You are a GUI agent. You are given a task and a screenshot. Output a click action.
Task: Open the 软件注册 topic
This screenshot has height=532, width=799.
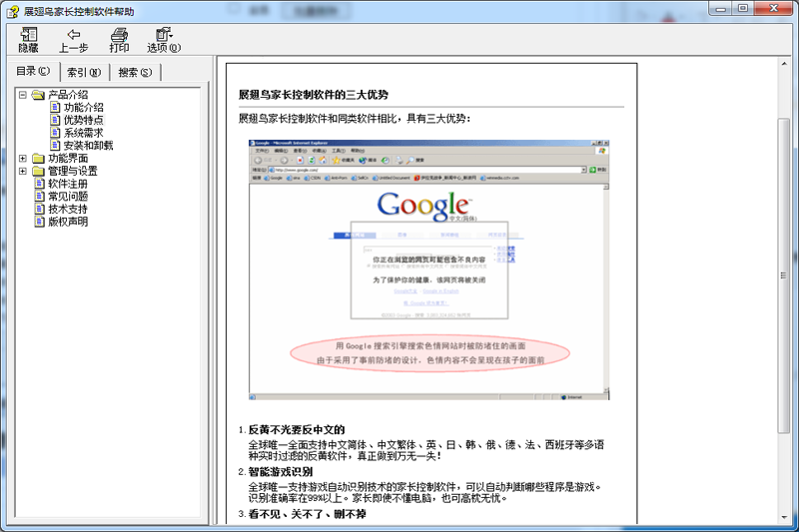click(68, 184)
